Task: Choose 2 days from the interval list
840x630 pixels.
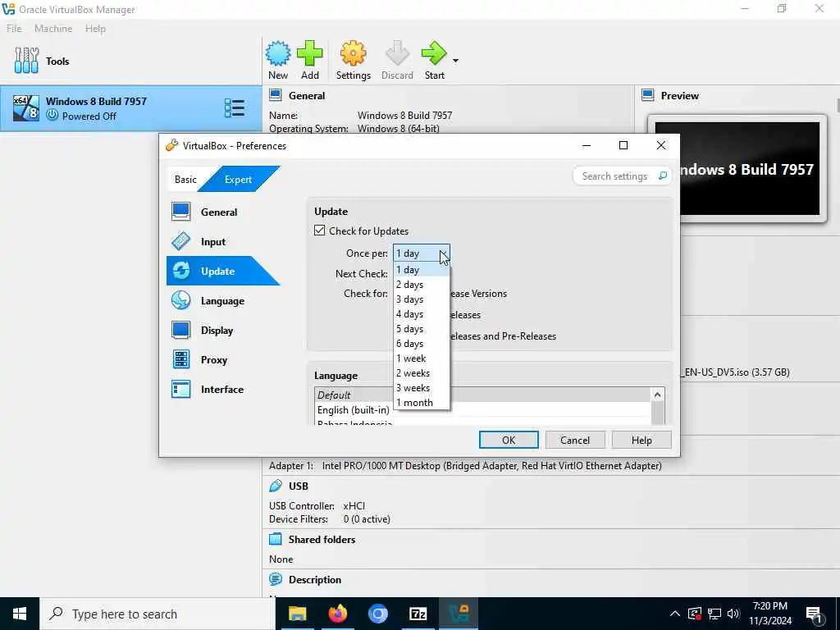Action: point(422,285)
